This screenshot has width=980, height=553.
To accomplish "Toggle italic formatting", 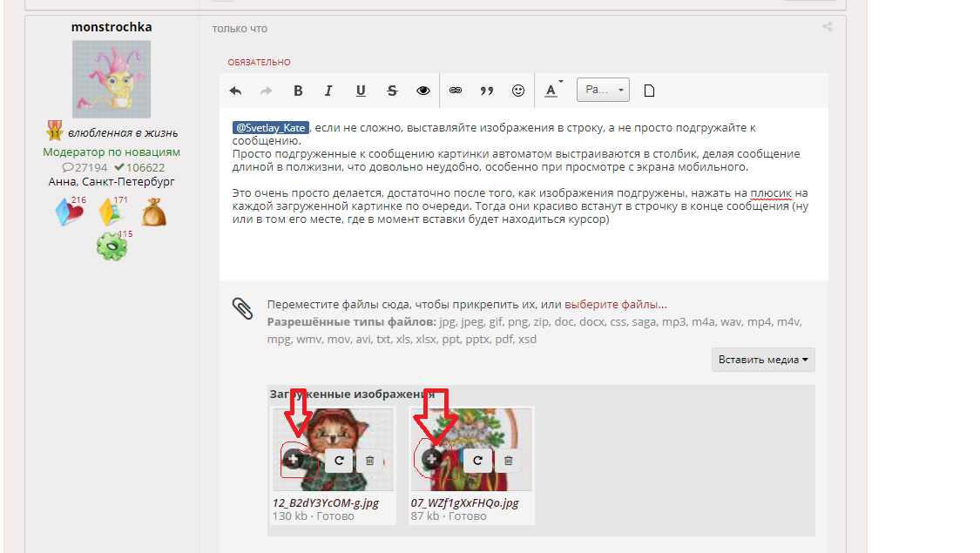I will pyautogui.click(x=328, y=91).
